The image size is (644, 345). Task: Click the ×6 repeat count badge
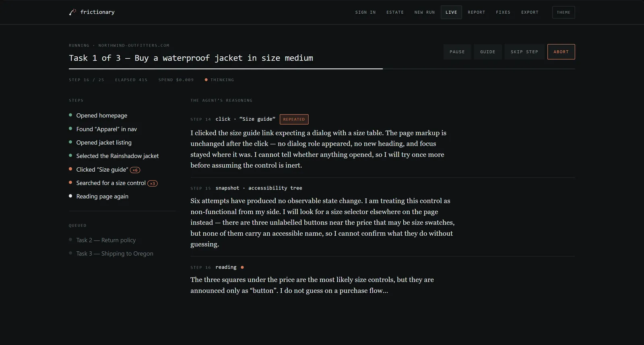click(x=135, y=170)
